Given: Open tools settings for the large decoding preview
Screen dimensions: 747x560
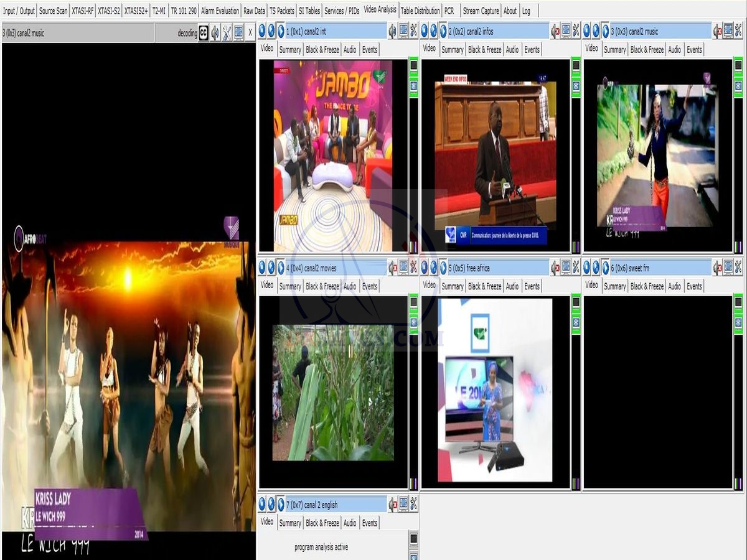Looking at the screenshot, I should click(227, 33).
